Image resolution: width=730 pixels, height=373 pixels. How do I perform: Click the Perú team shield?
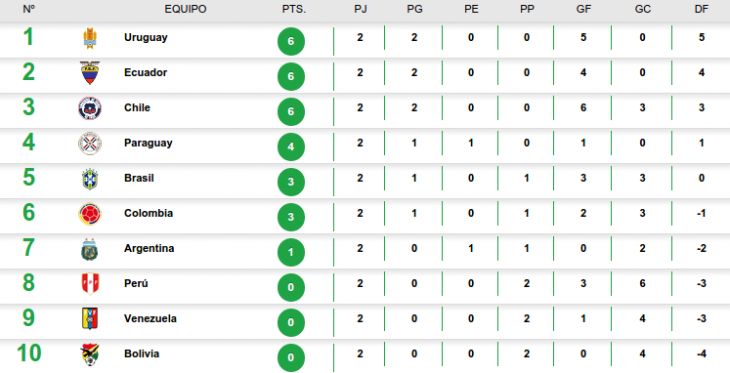coord(90,284)
